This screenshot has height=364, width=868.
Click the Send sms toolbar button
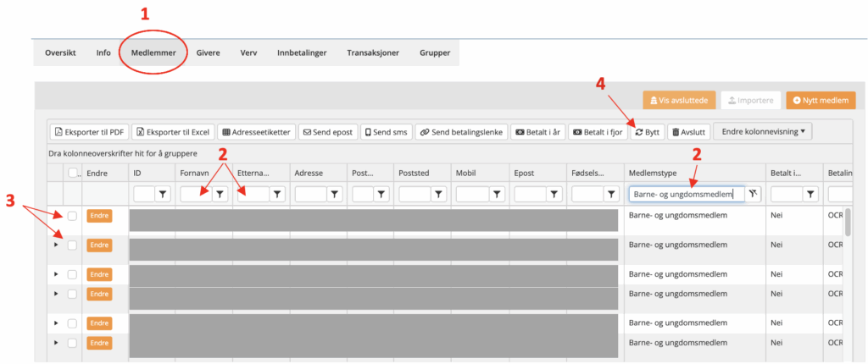(x=387, y=132)
